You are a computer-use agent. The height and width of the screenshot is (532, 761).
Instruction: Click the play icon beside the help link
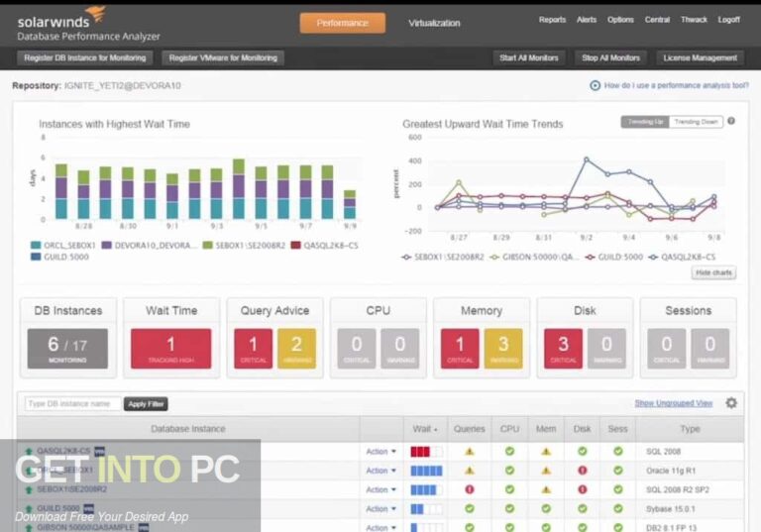[595, 85]
